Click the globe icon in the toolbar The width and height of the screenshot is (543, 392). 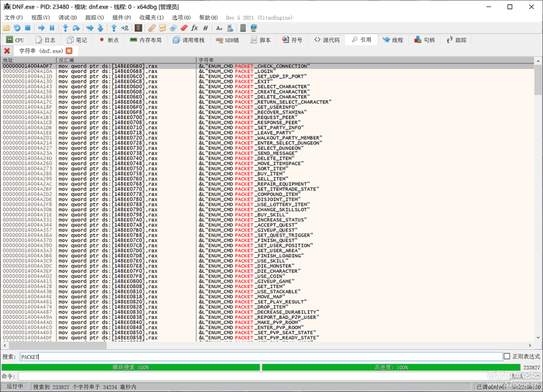pos(253,28)
